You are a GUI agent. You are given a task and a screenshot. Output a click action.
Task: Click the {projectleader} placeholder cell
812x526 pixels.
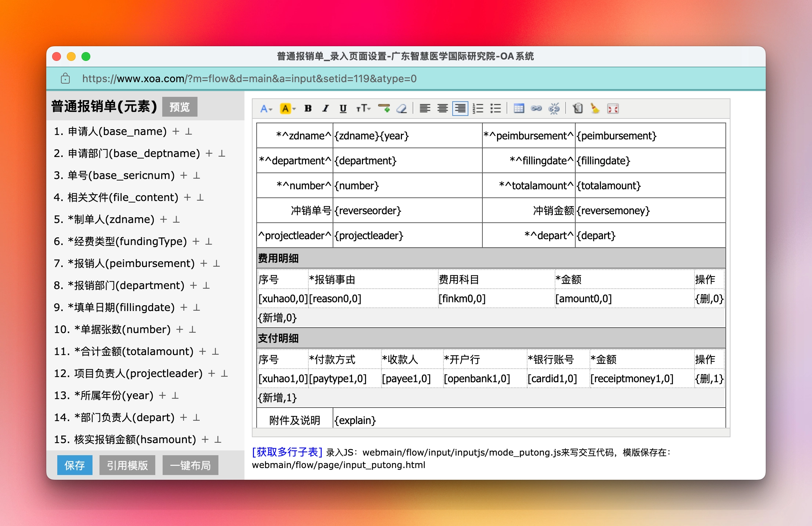(407, 235)
